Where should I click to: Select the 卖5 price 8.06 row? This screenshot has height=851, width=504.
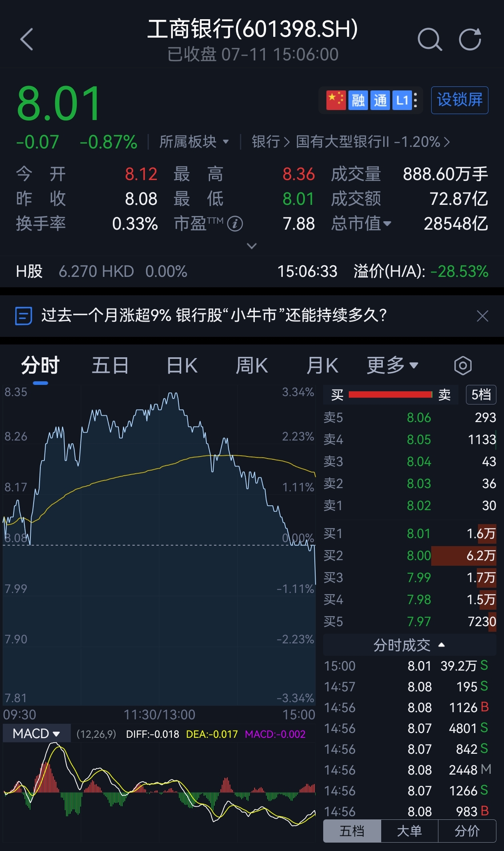[x=410, y=417]
